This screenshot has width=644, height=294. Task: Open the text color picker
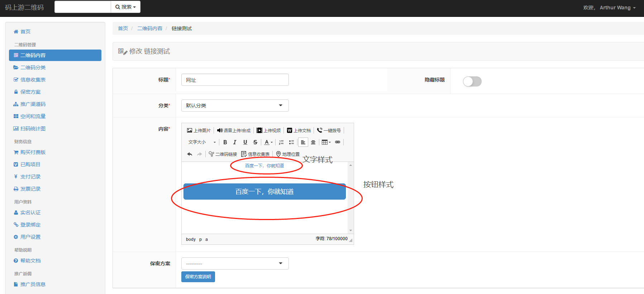coord(268,142)
